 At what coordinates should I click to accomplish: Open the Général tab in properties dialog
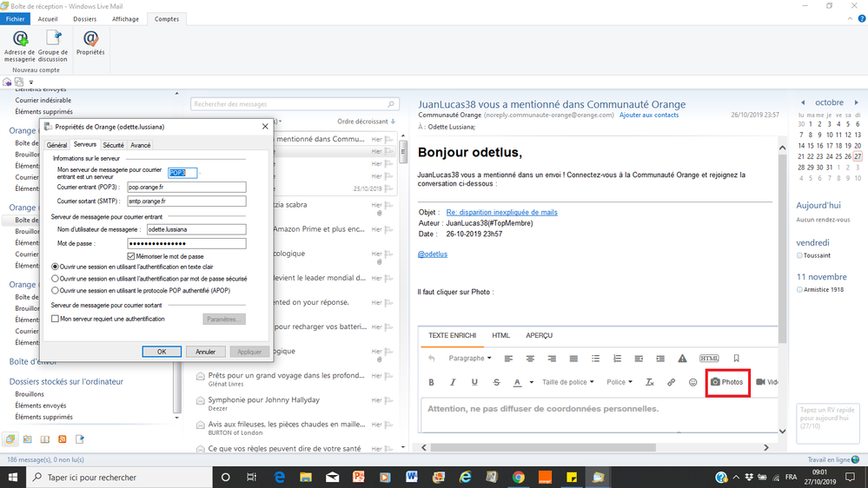(x=56, y=145)
